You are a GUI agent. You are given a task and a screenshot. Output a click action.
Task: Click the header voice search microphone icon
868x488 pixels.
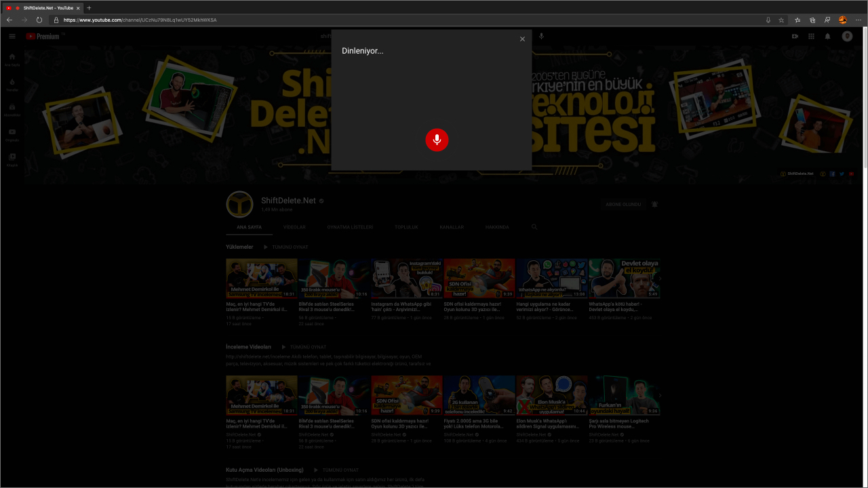click(541, 36)
